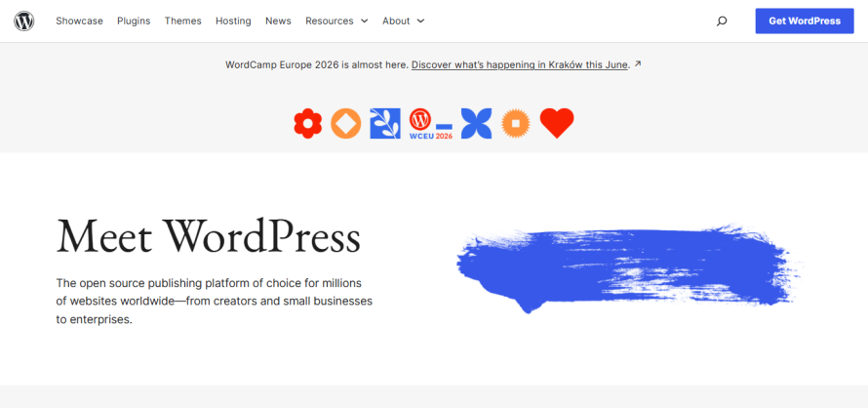Viewport: 868px width, 408px height.
Task: Click the 'WordCamp Europe 2026 is almost here' text
Action: (317, 64)
